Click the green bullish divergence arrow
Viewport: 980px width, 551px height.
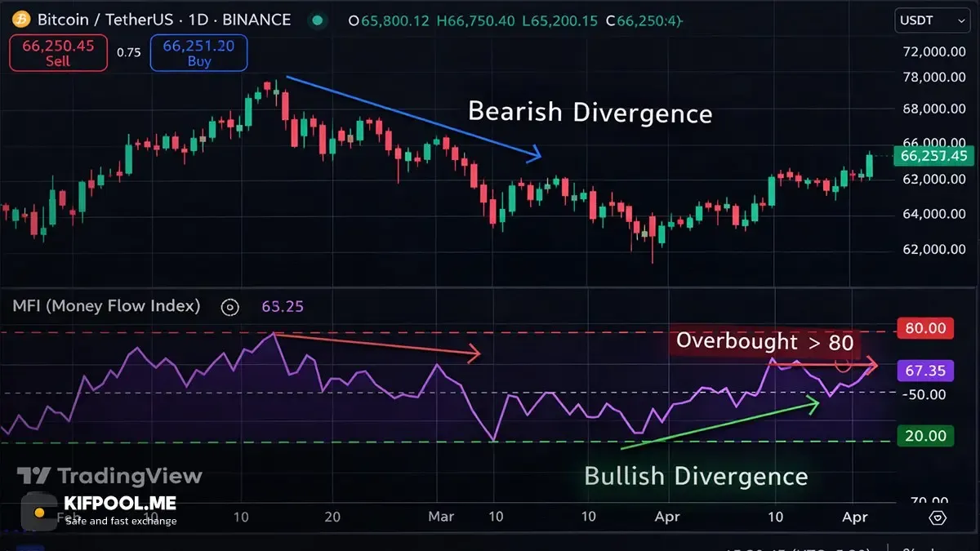pyautogui.click(x=720, y=424)
